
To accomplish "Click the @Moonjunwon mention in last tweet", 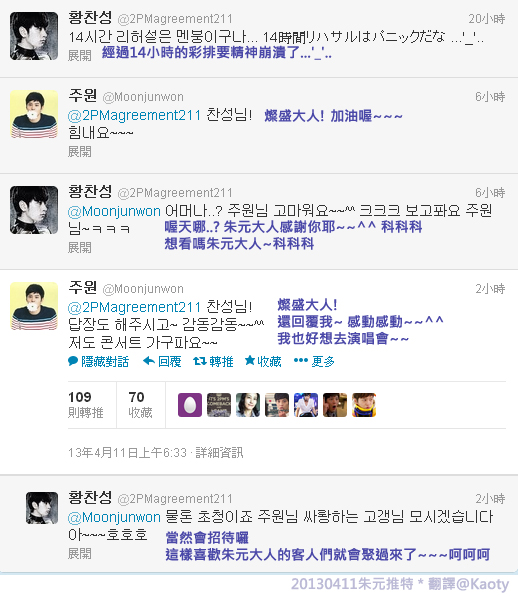I will click(114, 517).
